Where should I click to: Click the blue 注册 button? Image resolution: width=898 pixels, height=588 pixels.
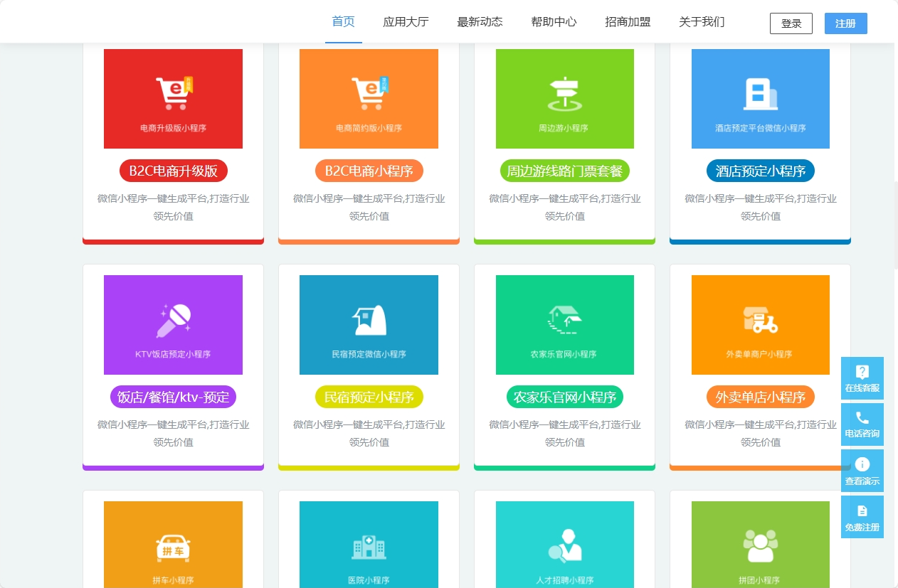846,23
